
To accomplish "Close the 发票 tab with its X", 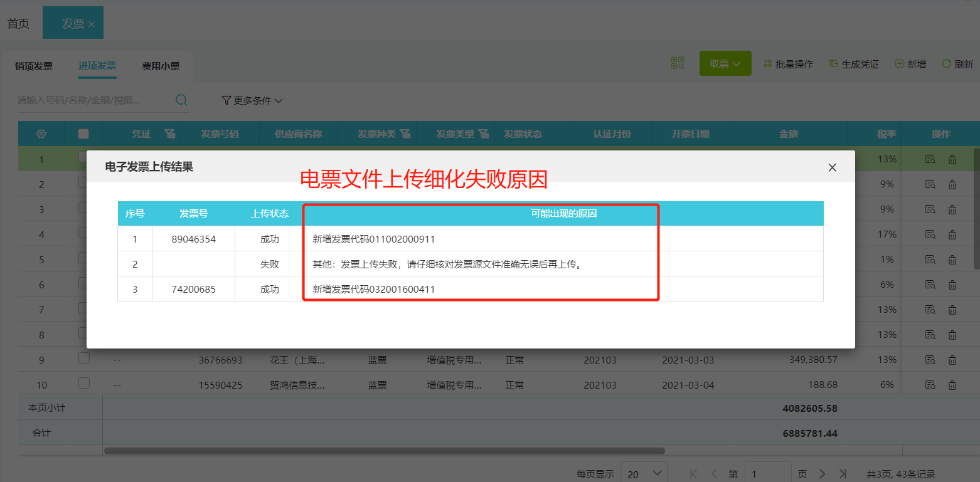I will click(92, 24).
